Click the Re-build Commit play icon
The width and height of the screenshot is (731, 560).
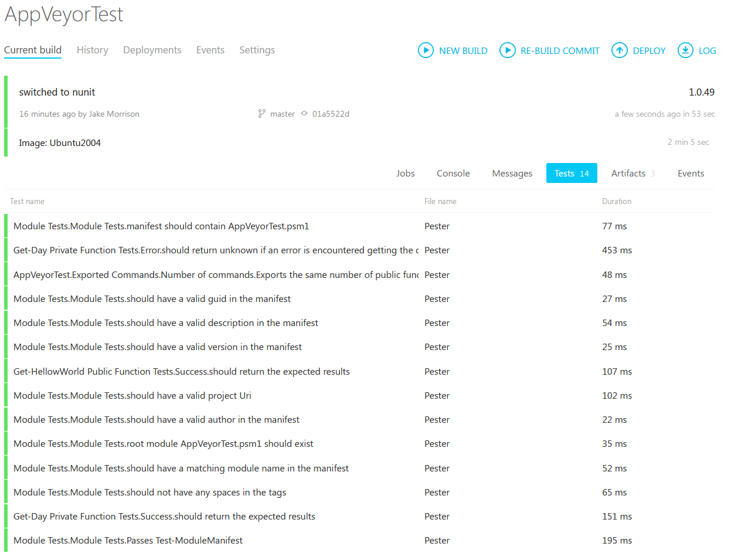coord(507,50)
